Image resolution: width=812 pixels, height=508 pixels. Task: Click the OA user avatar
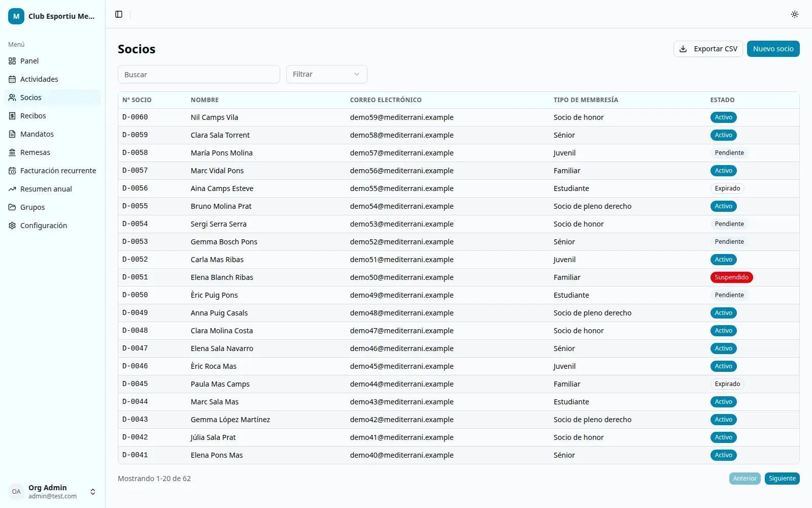(x=16, y=492)
